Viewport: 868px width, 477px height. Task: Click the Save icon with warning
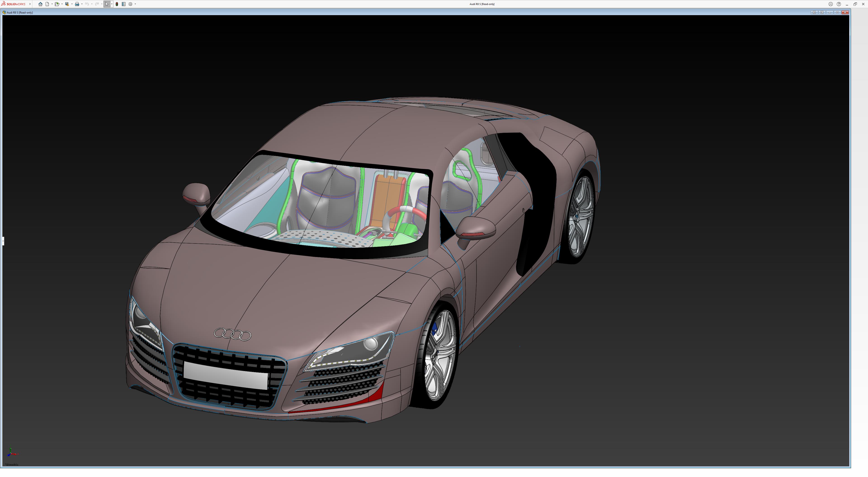point(67,4)
